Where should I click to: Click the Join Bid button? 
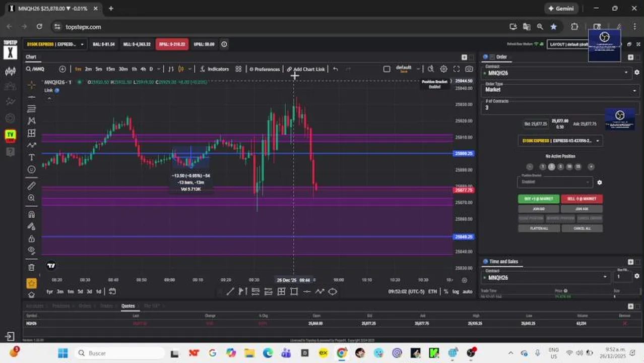[539, 209]
